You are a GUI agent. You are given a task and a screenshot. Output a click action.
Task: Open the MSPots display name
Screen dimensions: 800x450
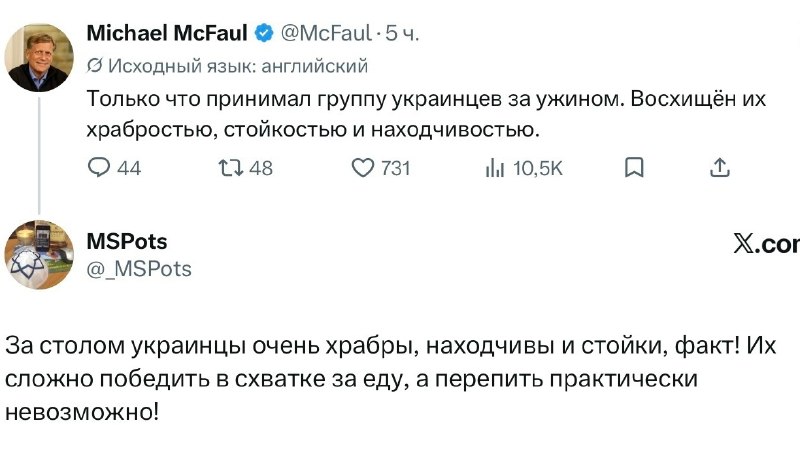tap(127, 241)
